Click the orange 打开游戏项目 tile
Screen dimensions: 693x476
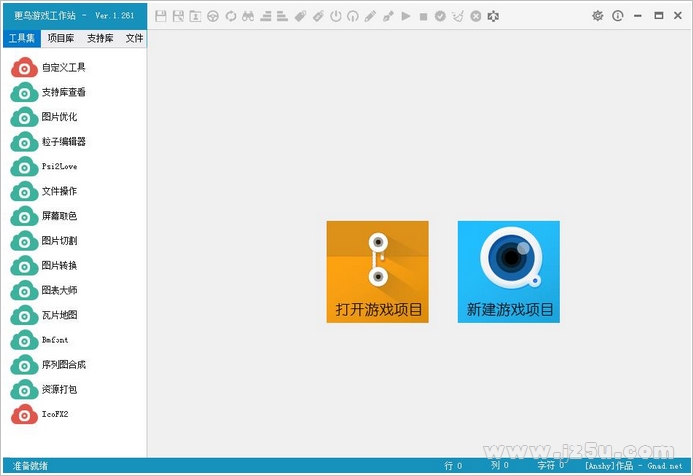click(377, 272)
